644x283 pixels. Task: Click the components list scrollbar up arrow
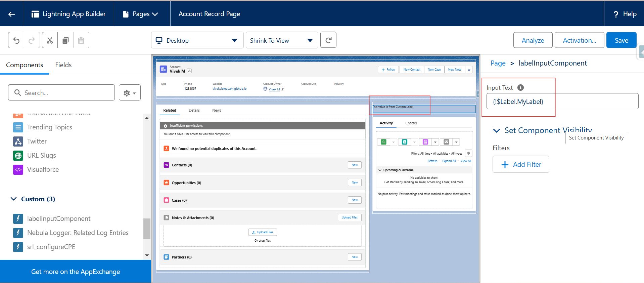(x=147, y=118)
